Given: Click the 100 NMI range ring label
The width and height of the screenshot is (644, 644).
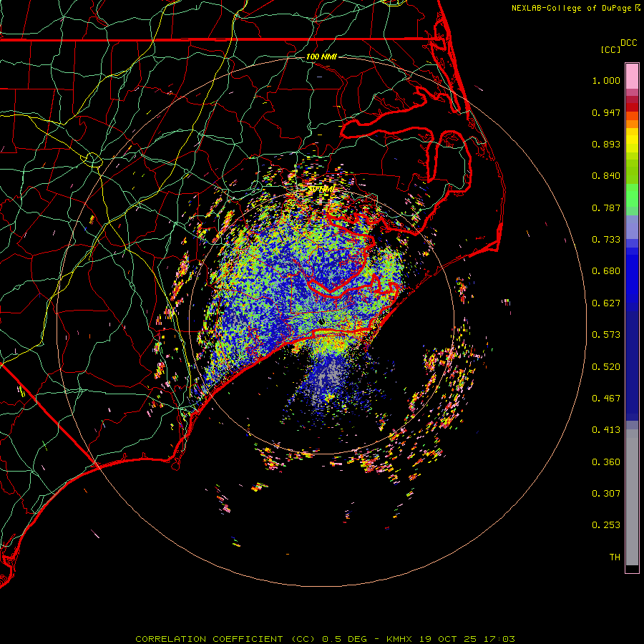Looking at the screenshot, I should (321, 57).
